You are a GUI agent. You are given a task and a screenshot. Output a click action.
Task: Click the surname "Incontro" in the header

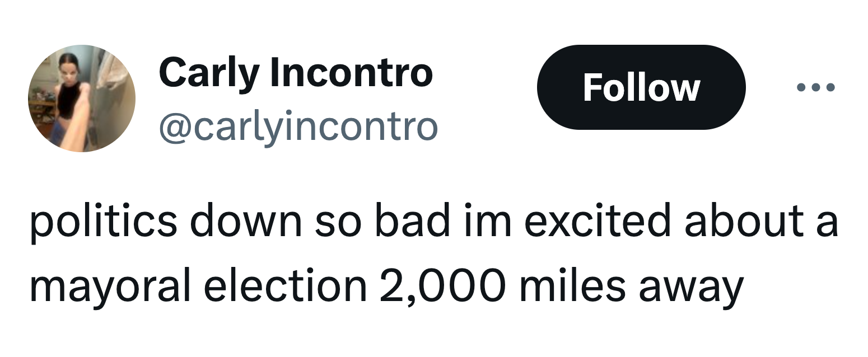click(x=352, y=73)
